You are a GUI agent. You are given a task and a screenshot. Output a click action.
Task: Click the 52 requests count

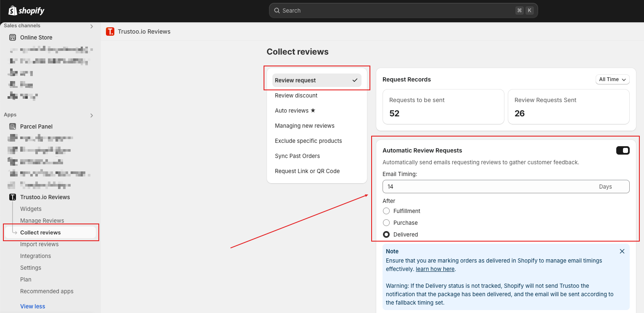[394, 113]
